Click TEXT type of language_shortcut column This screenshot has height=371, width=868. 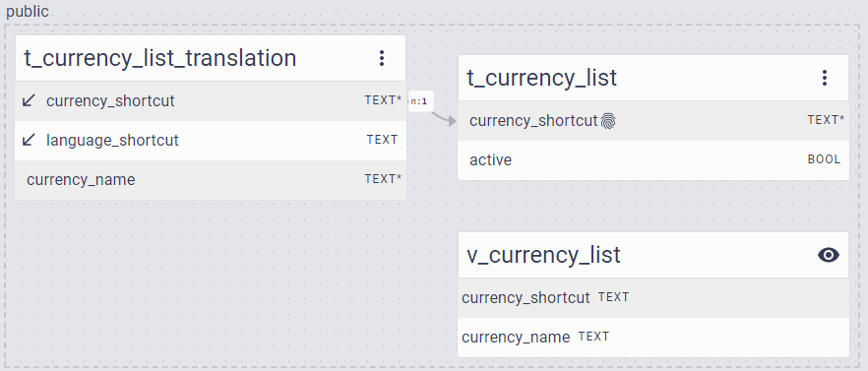(382, 140)
